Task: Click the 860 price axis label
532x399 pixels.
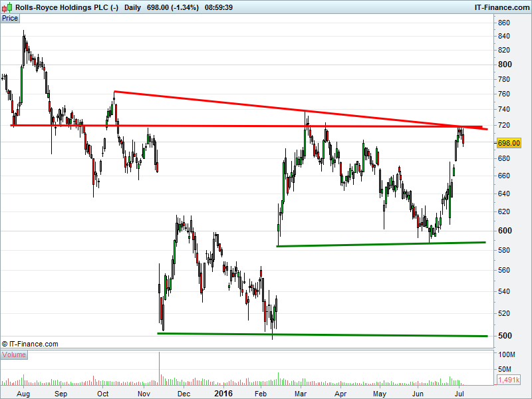Action: [x=504, y=23]
